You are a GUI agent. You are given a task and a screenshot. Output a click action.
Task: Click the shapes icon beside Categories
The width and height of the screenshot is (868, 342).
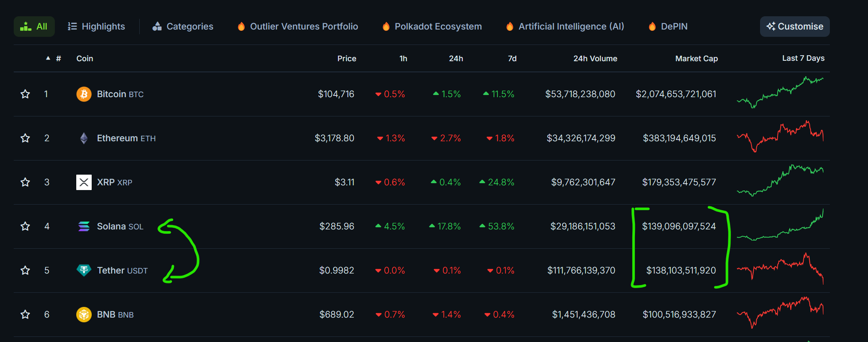pos(157,27)
